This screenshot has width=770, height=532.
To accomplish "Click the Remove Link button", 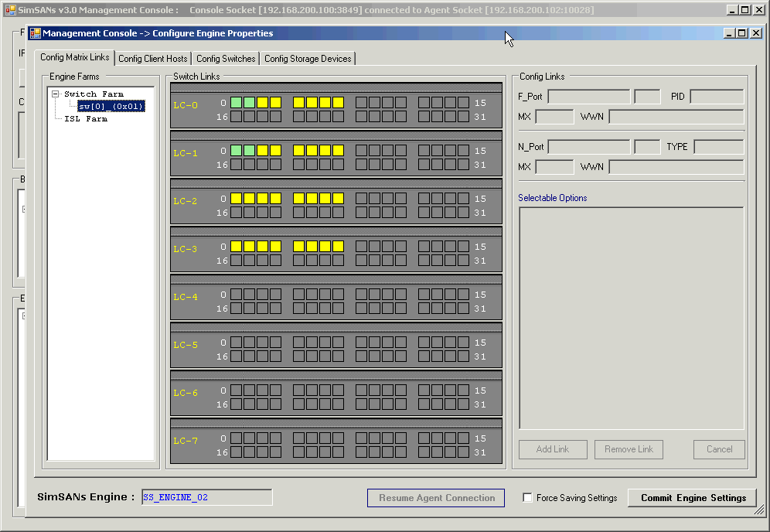I will 629,449.
